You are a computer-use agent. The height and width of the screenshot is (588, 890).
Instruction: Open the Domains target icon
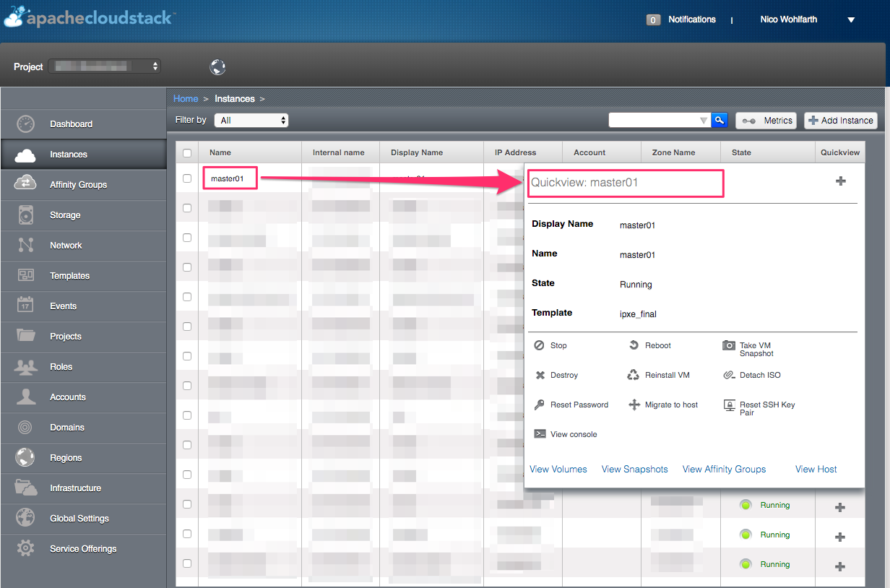coord(25,427)
